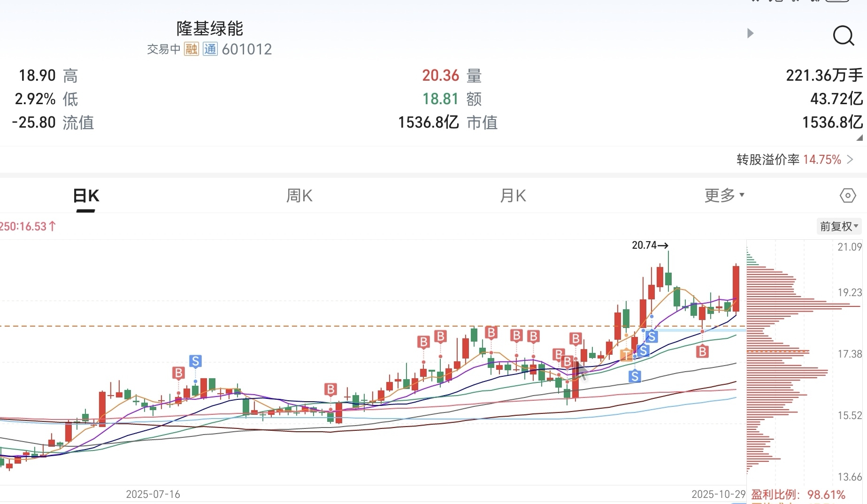The image size is (867, 504).
Task: Tap the low price value 18.81
Action: [440, 99]
